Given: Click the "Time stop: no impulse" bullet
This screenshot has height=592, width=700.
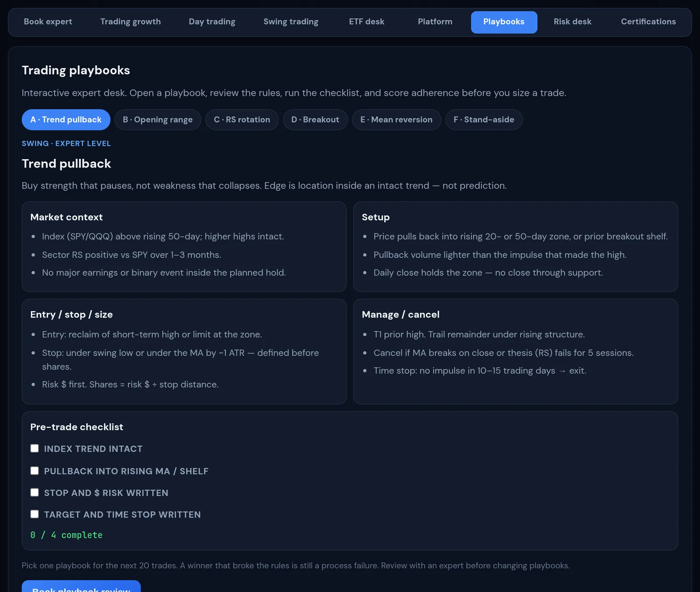Looking at the screenshot, I should pos(479,371).
